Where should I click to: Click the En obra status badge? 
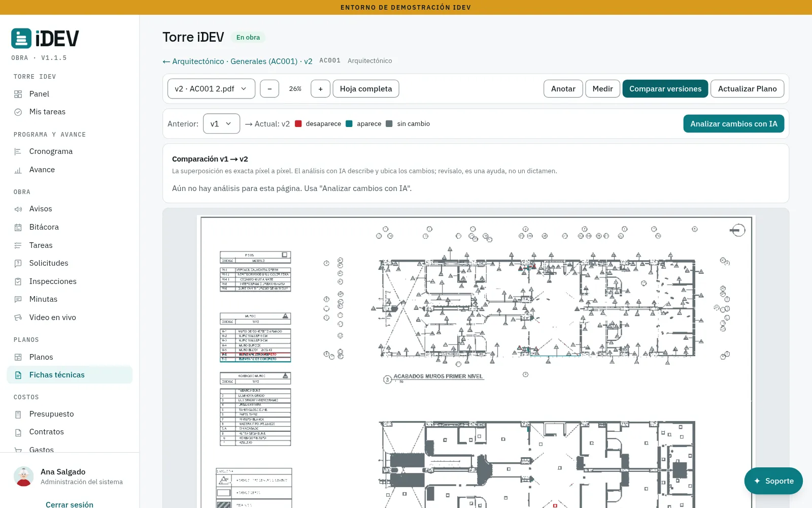(248, 37)
